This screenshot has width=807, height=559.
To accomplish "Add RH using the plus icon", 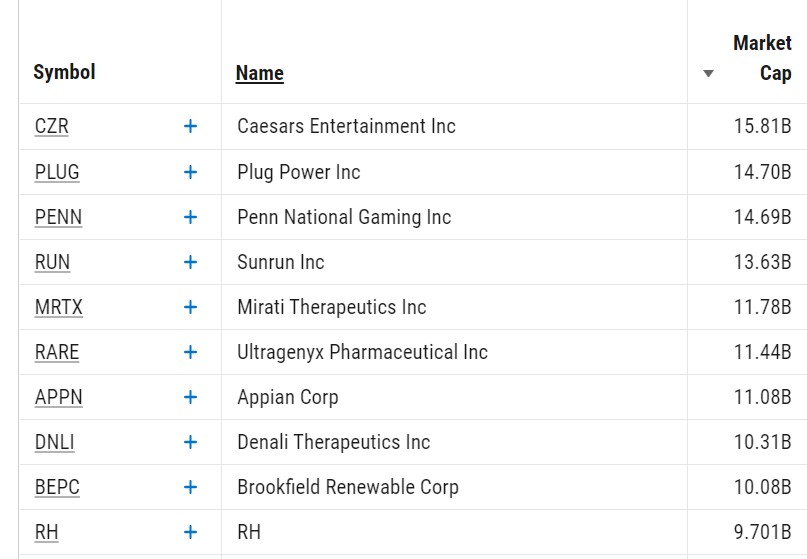I will coord(190,532).
